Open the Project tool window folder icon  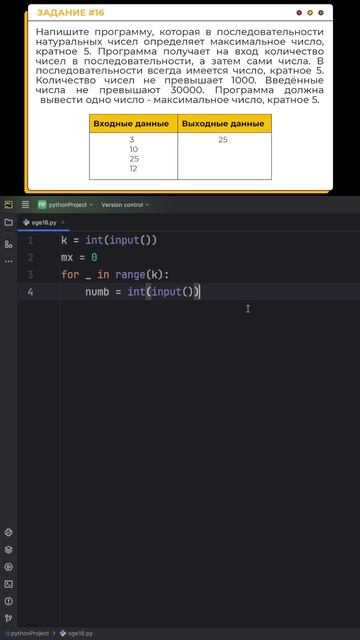9,222
